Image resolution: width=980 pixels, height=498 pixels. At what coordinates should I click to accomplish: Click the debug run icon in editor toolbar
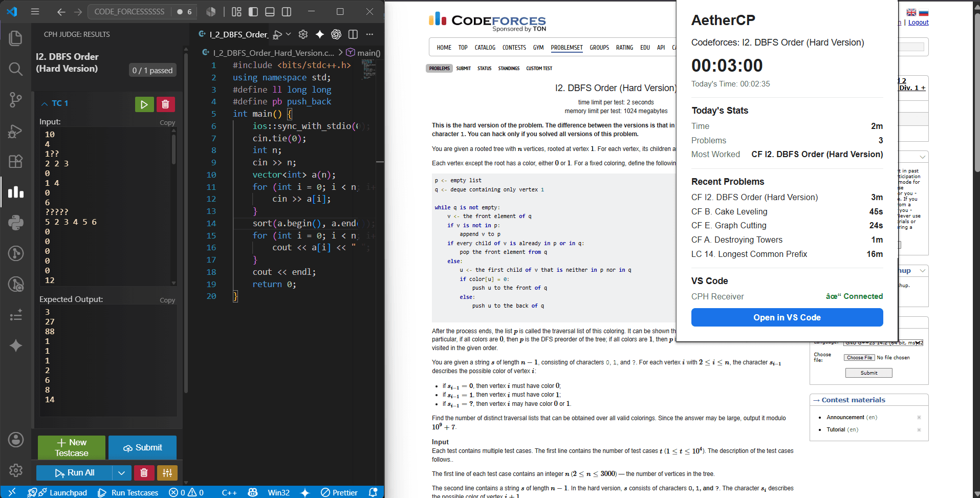277,34
